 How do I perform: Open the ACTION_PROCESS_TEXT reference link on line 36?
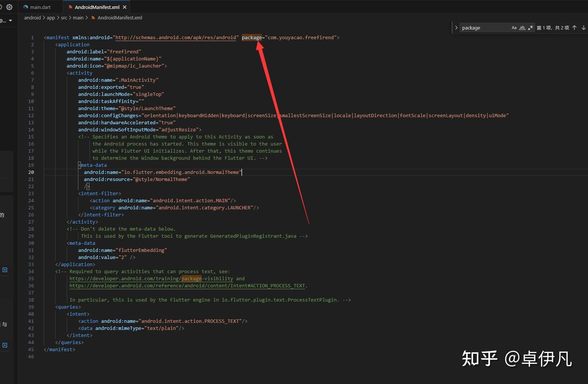click(x=188, y=286)
